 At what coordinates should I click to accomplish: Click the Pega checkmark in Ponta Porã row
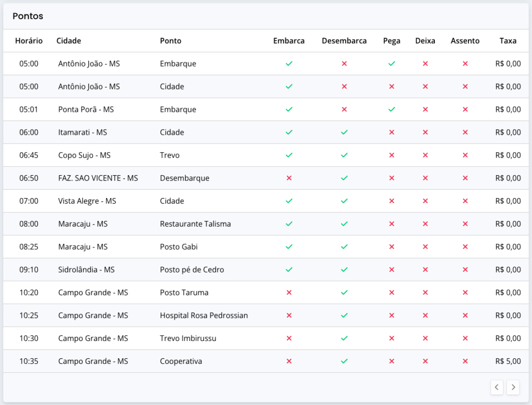coord(392,110)
